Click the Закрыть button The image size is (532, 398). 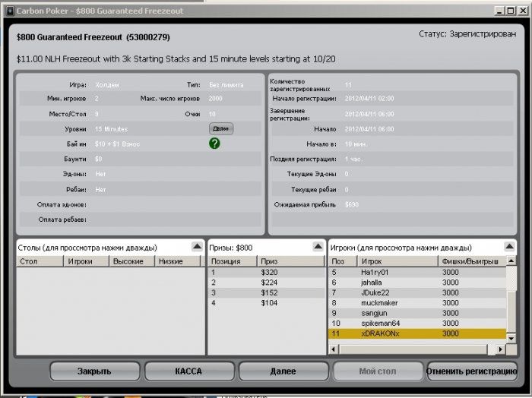[x=95, y=371]
